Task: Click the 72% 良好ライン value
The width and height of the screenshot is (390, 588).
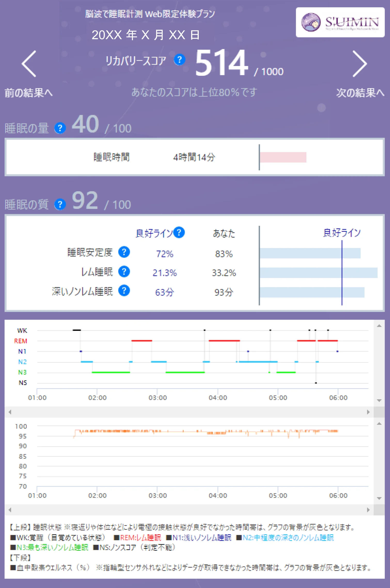Action: (x=164, y=254)
